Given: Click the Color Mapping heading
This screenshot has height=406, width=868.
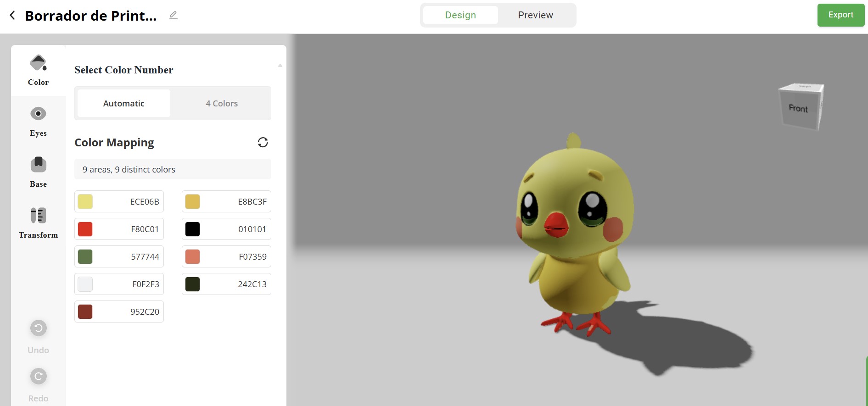Looking at the screenshot, I should point(114,143).
